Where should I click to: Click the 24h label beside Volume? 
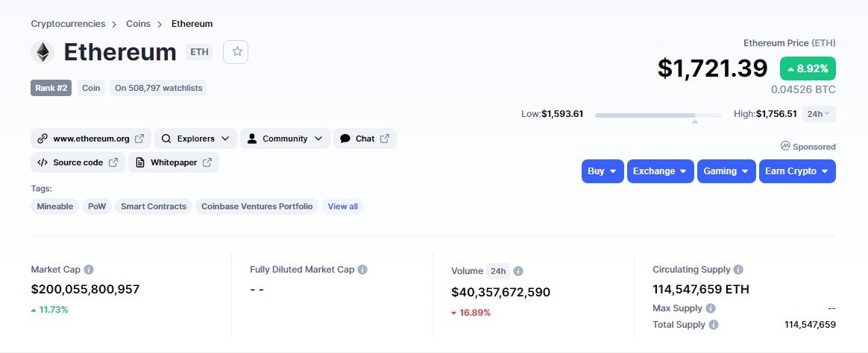coord(497,271)
